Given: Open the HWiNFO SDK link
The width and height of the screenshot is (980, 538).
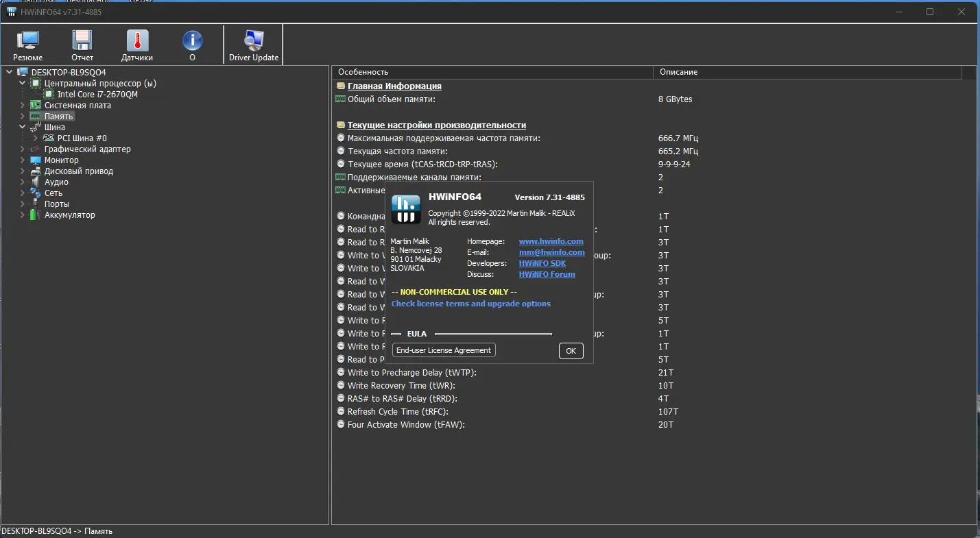Looking at the screenshot, I should coord(542,263).
